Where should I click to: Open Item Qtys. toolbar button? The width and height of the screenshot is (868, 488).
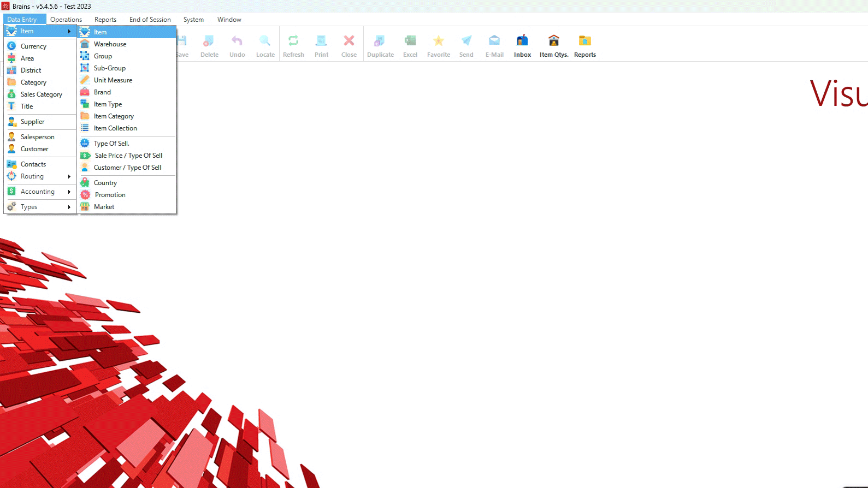pos(554,46)
